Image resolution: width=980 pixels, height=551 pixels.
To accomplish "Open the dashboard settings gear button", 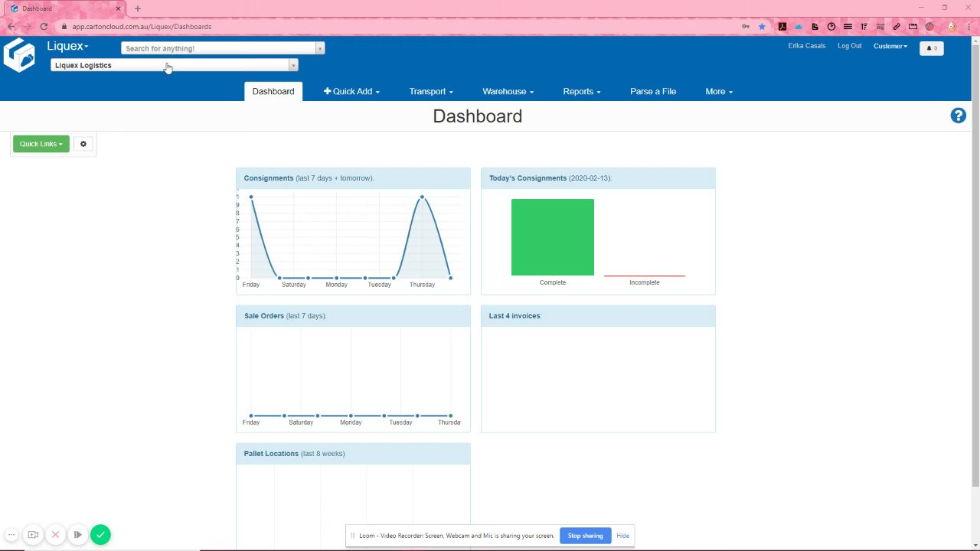I will pos(83,144).
